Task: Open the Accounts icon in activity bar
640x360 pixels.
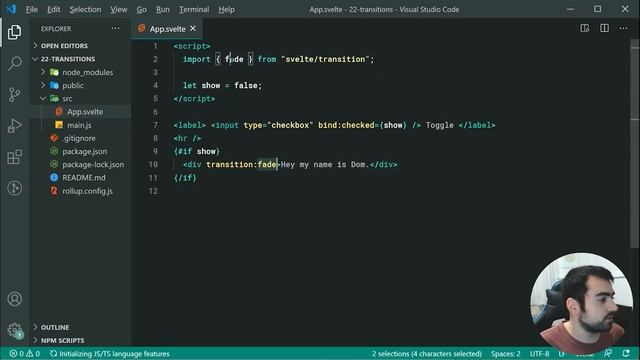Action: 14,299
